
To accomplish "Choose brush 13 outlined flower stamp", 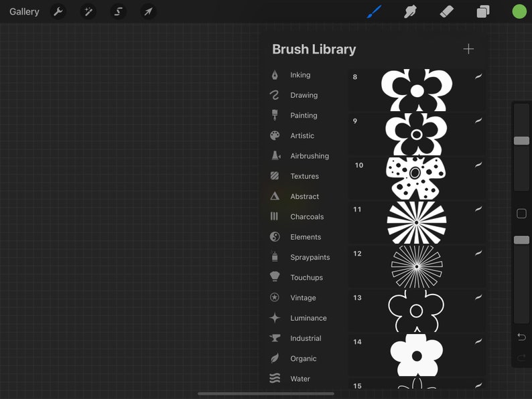I will [417, 311].
